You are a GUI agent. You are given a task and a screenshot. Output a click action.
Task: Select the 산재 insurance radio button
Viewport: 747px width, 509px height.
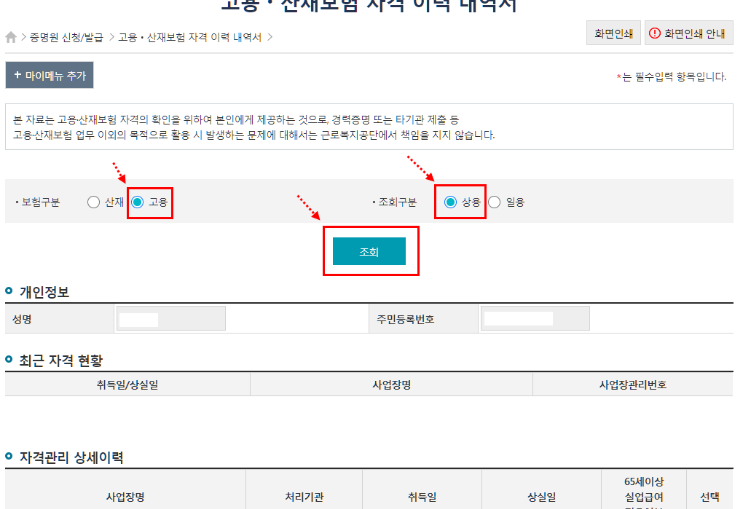pos(93,202)
